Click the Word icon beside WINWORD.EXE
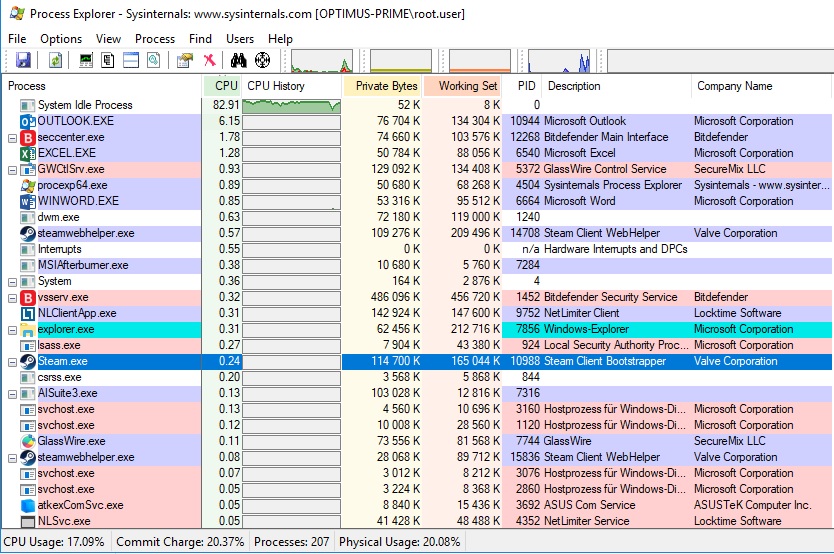834x554 pixels. click(28, 202)
